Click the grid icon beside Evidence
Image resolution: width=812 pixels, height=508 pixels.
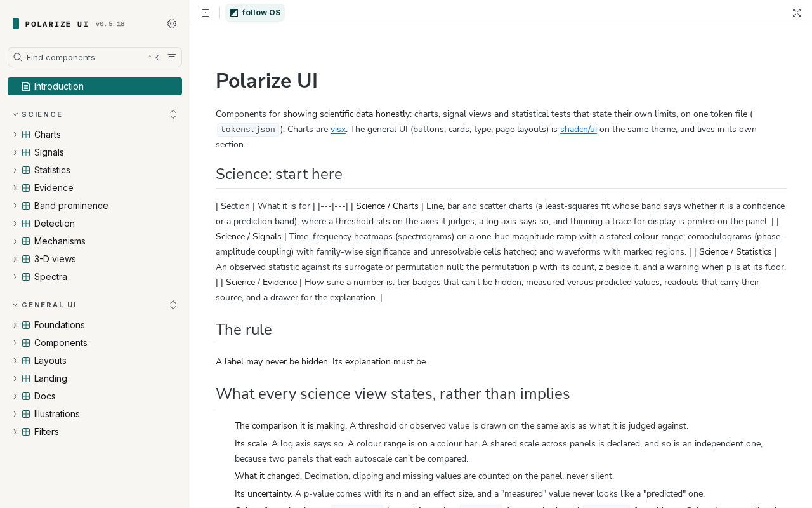[26, 188]
